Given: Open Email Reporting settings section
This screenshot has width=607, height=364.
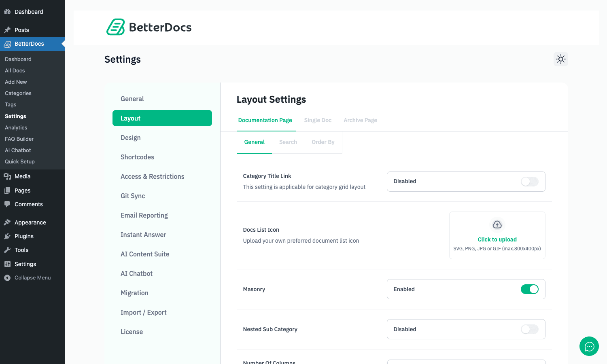Looking at the screenshot, I should [162, 215].
